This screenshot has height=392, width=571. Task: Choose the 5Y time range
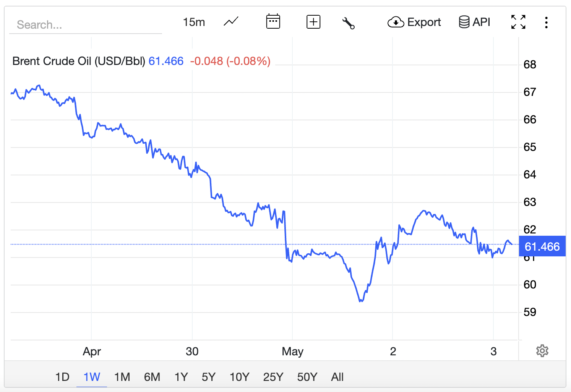point(209,377)
